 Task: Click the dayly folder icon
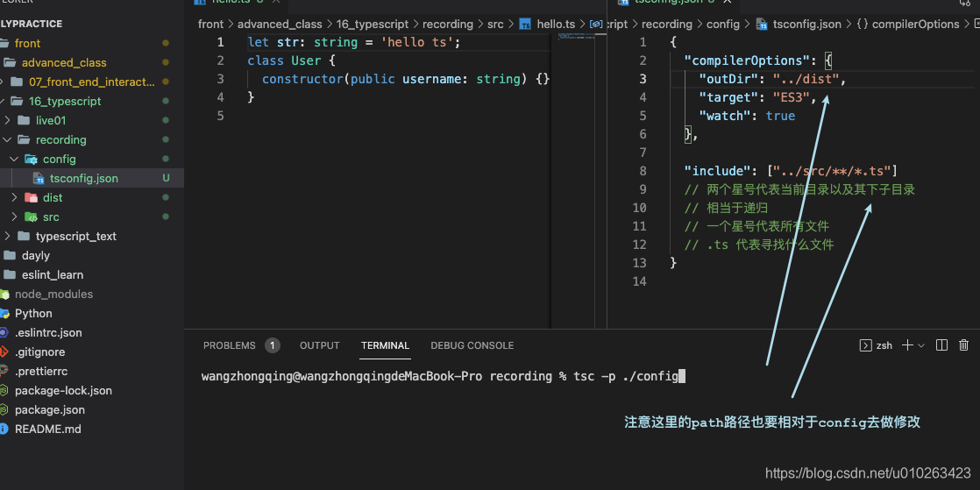coord(9,256)
